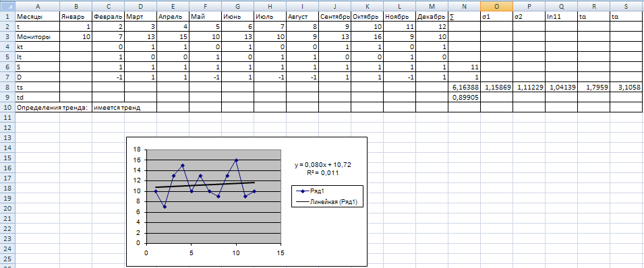The height and width of the screenshot is (268, 644).
Task: Select the 'In11' header cell
Action: pos(561,17)
